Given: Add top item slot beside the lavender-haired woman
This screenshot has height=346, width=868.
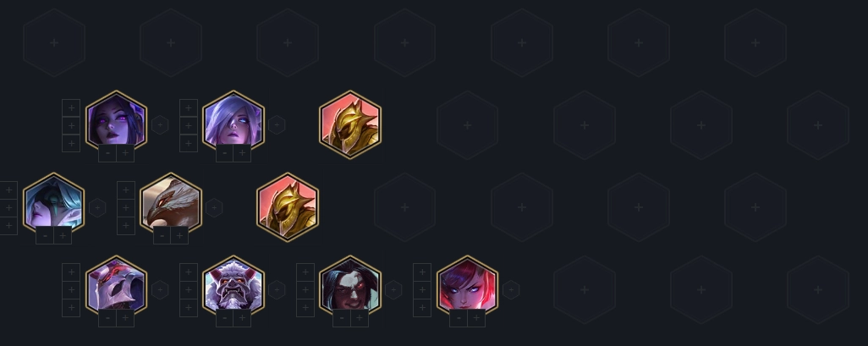Looking at the screenshot, I should tap(188, 108).
